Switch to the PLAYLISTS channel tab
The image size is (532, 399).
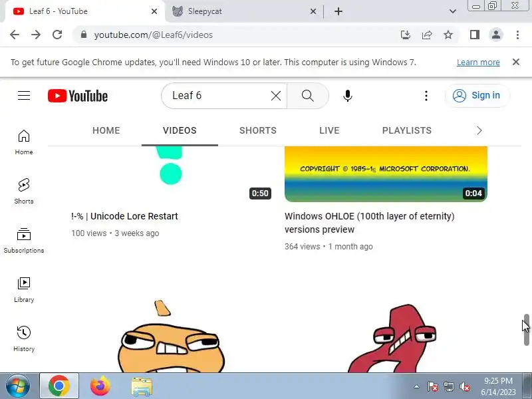click(x=407, y=130)
